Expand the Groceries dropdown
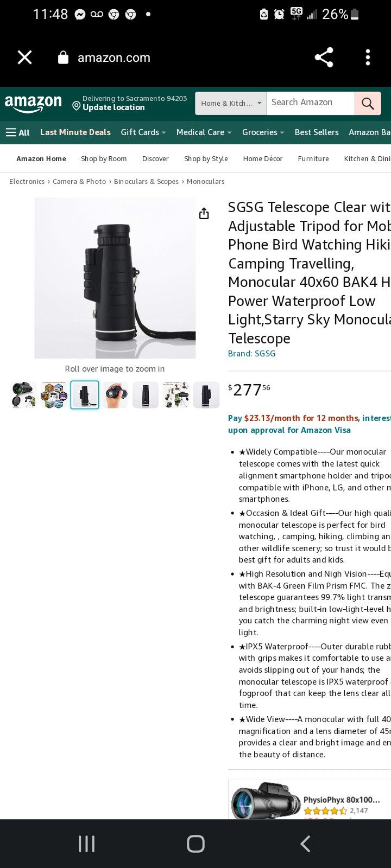The height and width of the screenshot is (868, 391). tap(263, 132)
